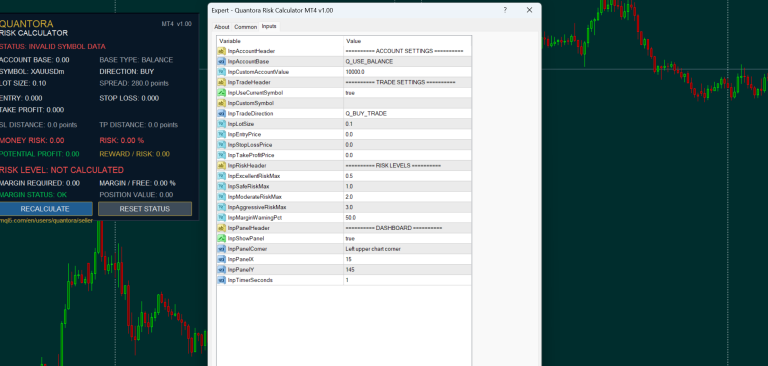This screenshot has width=768, height=366.
Task: Click the InpCustomSymbol string type icon
Action: (221, 103)
